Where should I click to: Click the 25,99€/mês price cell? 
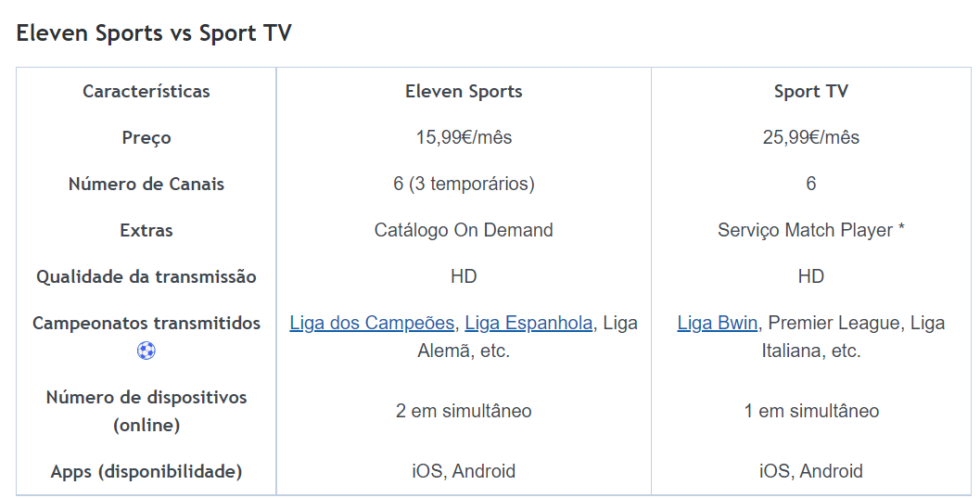(x=810, y=137)
